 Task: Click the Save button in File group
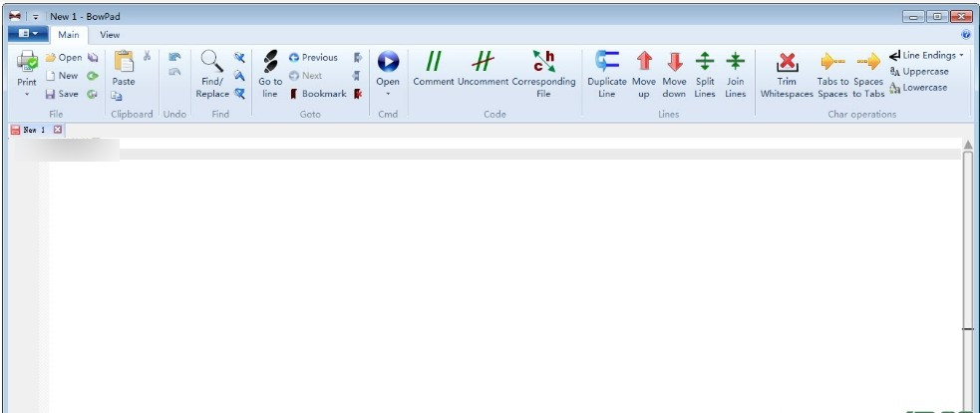click(62, 94)
